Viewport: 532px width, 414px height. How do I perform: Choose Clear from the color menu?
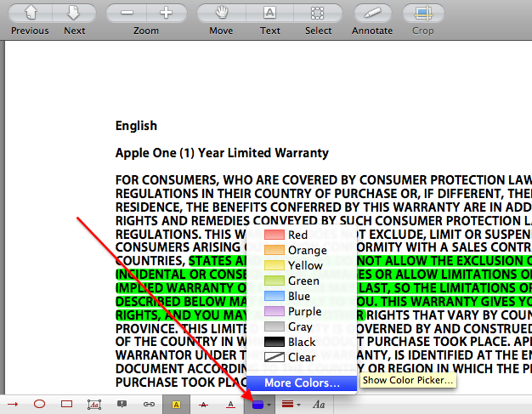pos(302,357)
